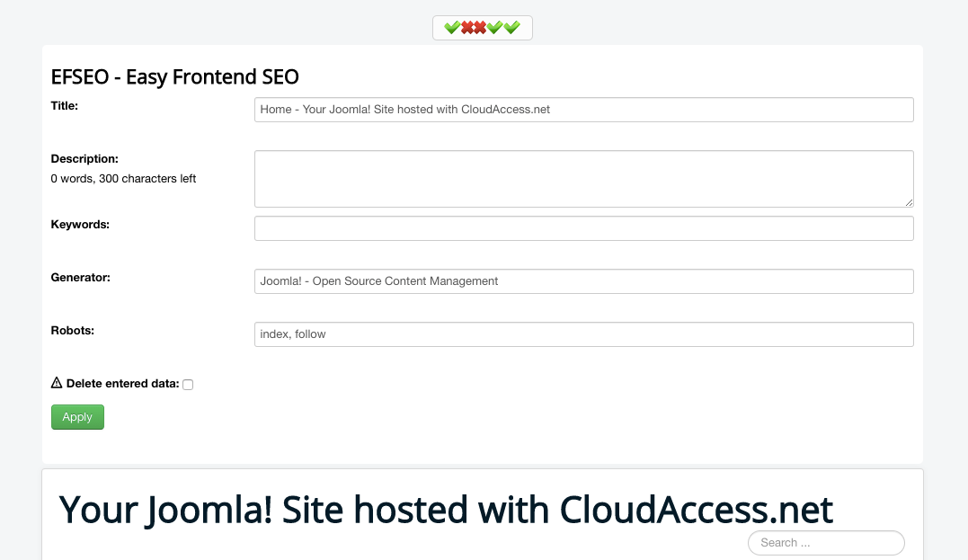Click the EFSEO status icons button

coord(482,28)
